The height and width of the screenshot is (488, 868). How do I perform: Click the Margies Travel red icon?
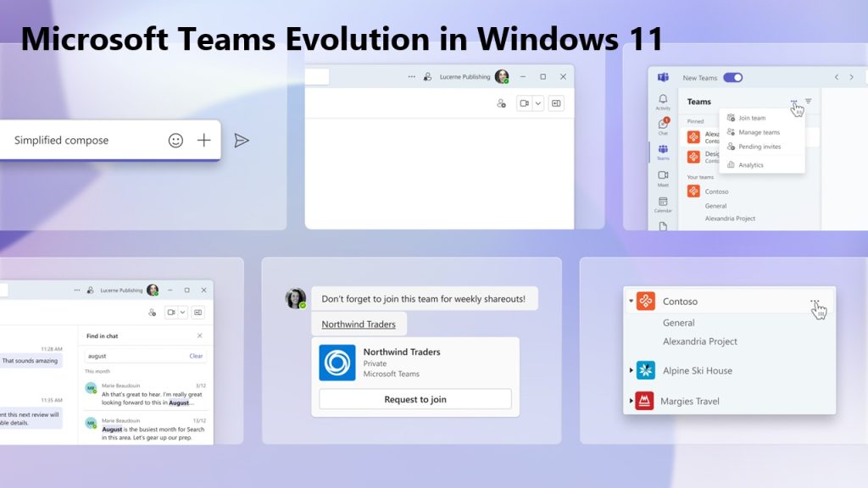(x=644, y=401)
